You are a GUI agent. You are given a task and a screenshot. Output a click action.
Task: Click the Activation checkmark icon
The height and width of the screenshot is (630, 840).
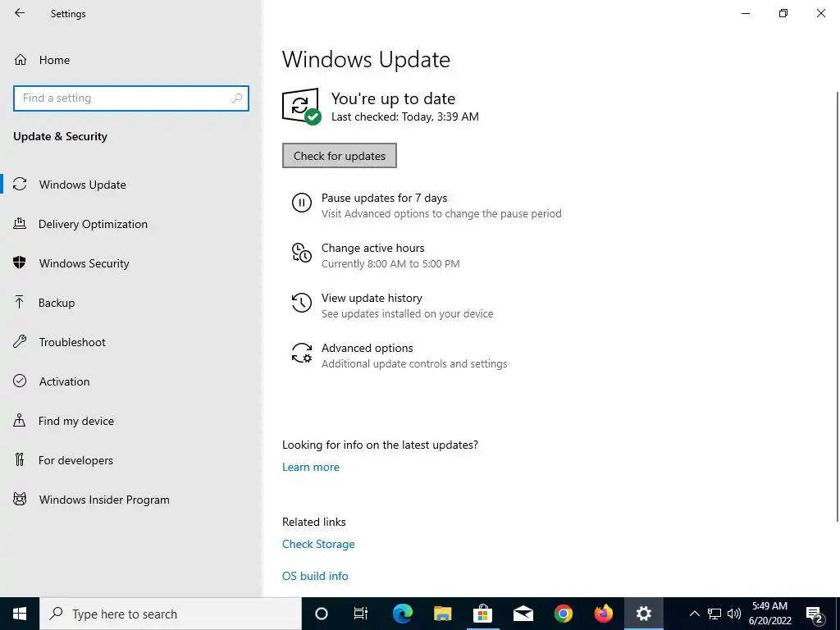click(20, 381)
